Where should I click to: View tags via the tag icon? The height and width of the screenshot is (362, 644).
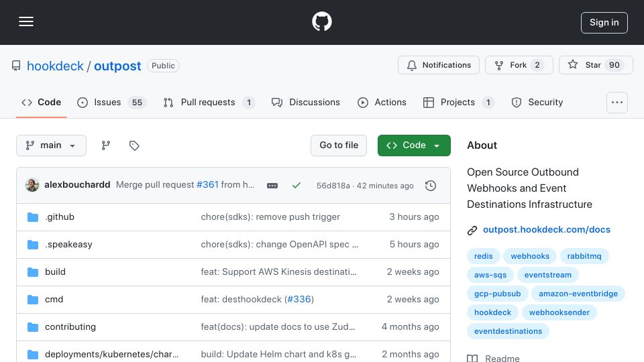pos(134,145)
